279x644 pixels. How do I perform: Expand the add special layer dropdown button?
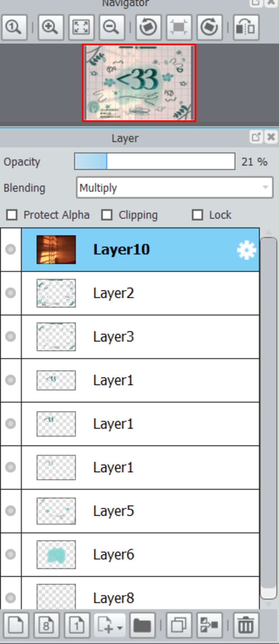110,625
